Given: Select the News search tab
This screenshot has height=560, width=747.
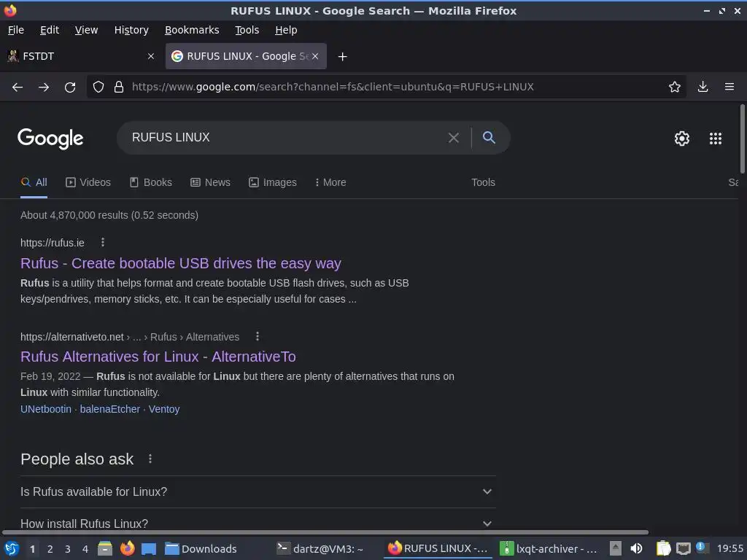Looking at the screenshot, I should (x=211, y=182).
